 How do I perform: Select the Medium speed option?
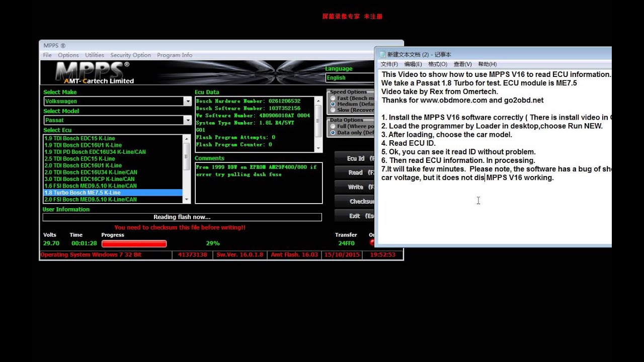point(333,104)
